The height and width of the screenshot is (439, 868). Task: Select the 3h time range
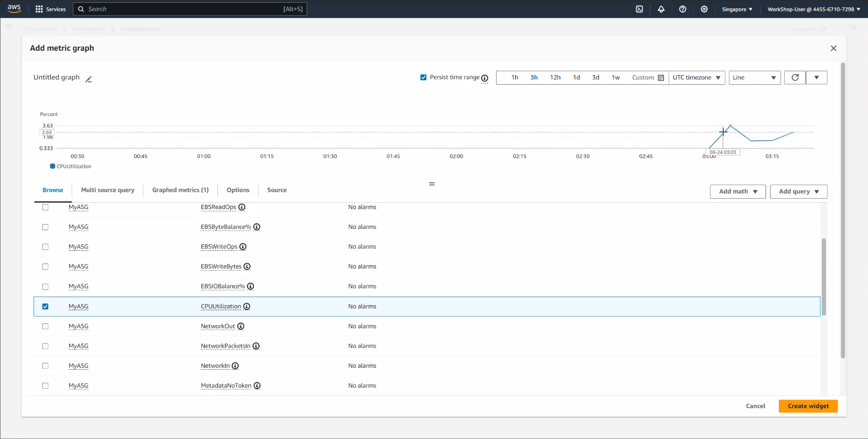(x=534, y=78)
